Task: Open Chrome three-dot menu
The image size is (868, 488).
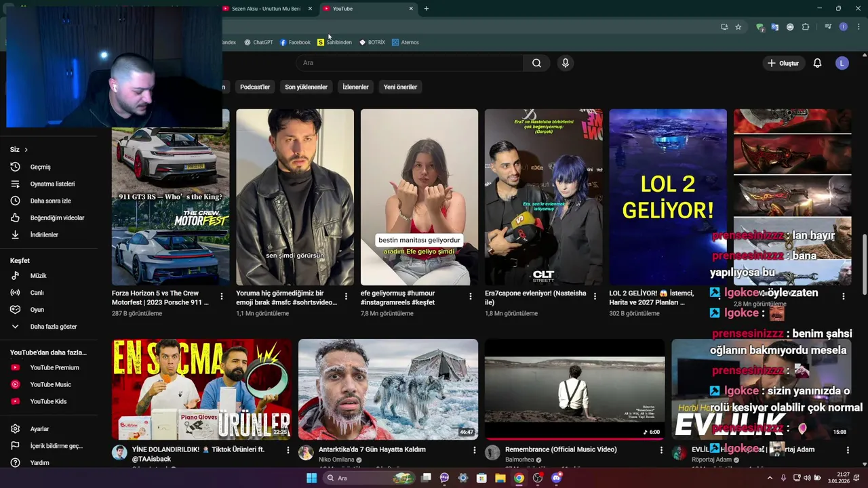Action: coord(859,27)
